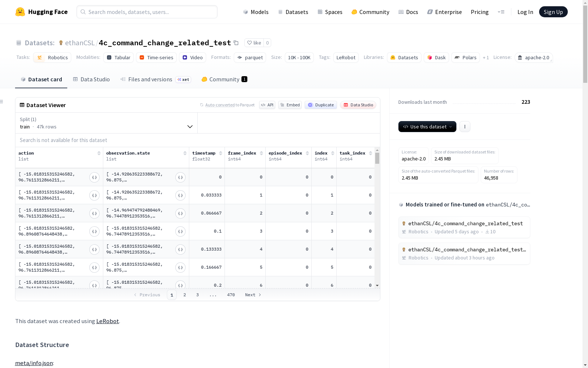Open the left sidebar table of contents icon

click(2, 102)
